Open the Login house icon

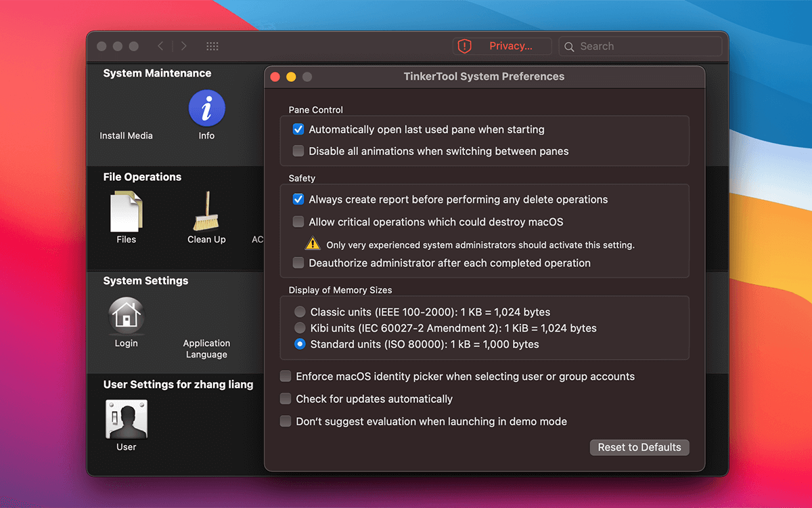[x=127, y=316]
